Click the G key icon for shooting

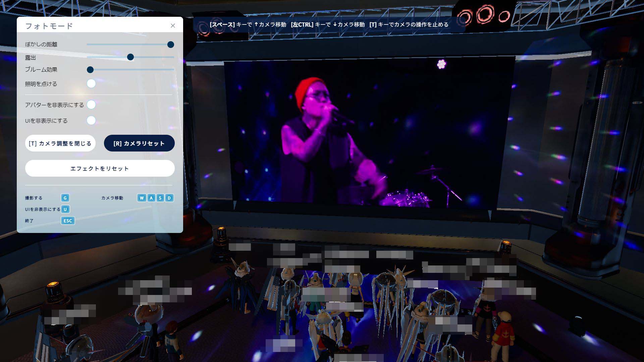click(x=65, y=198)
